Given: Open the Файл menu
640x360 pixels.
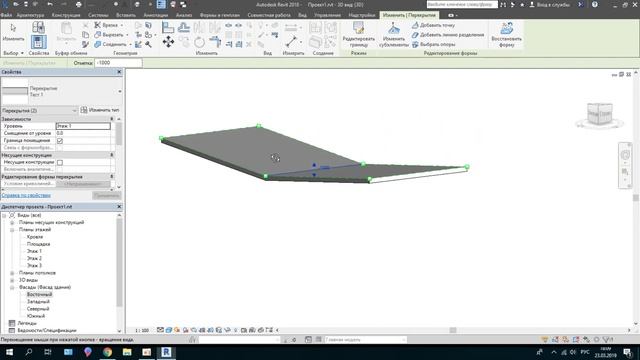Looking at the screenshot, I should [6, 15].
